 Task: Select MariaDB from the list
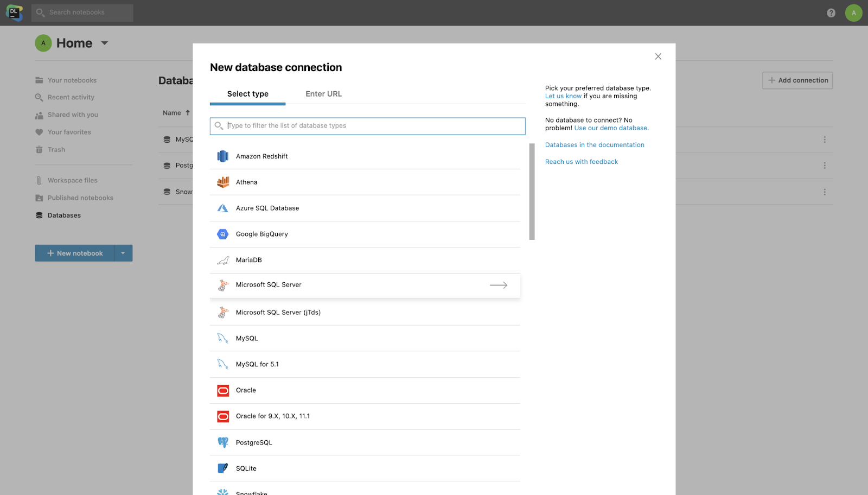click(x=365, y=261)
